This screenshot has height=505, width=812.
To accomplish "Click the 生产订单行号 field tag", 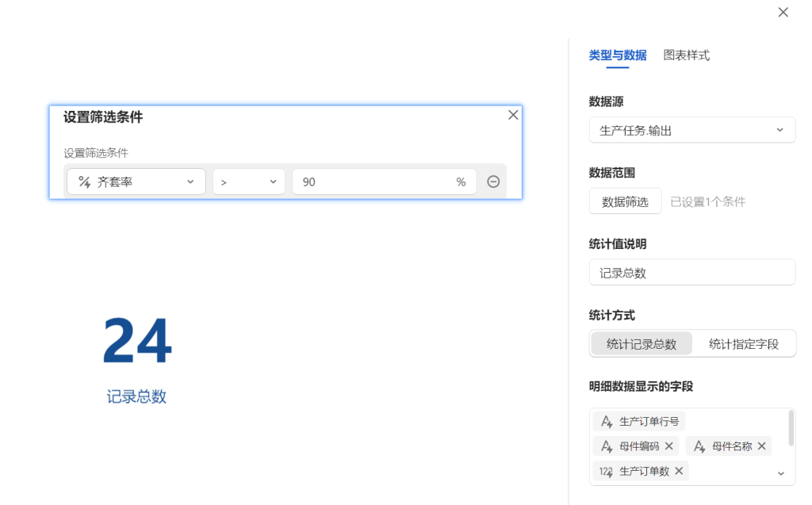I will 639,421.
